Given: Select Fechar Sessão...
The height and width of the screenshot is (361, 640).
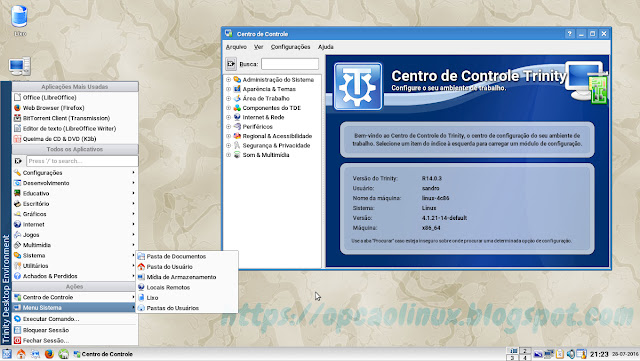Looking at the screenshot, I should click(75, 340).
